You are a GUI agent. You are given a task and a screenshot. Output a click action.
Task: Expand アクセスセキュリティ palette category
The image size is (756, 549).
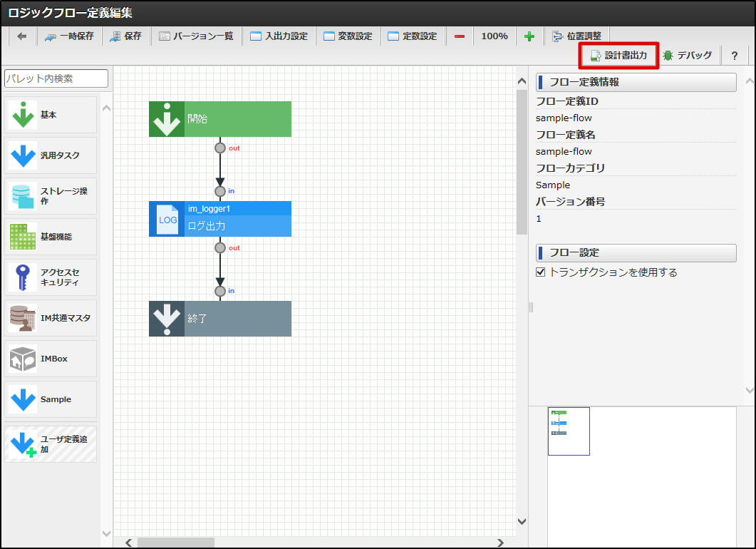click(x=51, y=277)
